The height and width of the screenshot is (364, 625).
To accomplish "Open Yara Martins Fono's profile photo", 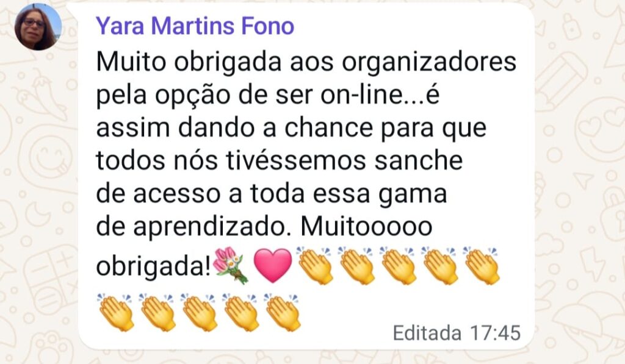I will [x=38, y=27].
